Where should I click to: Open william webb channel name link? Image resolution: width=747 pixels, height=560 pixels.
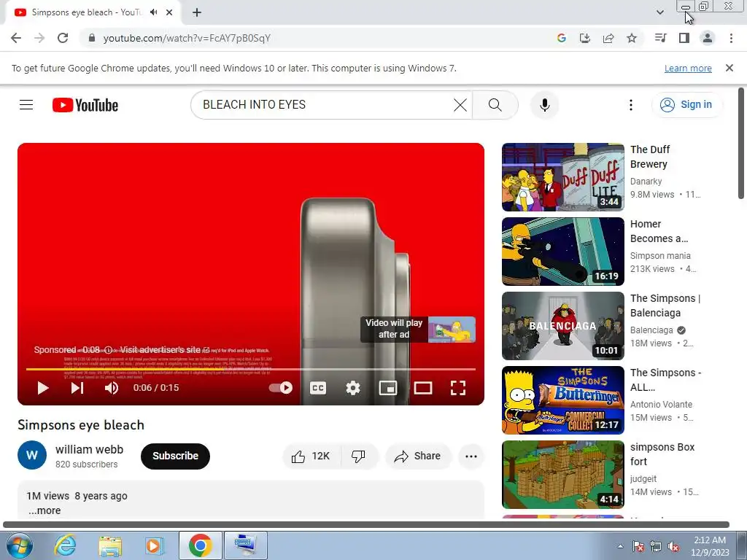pos(90,449)
